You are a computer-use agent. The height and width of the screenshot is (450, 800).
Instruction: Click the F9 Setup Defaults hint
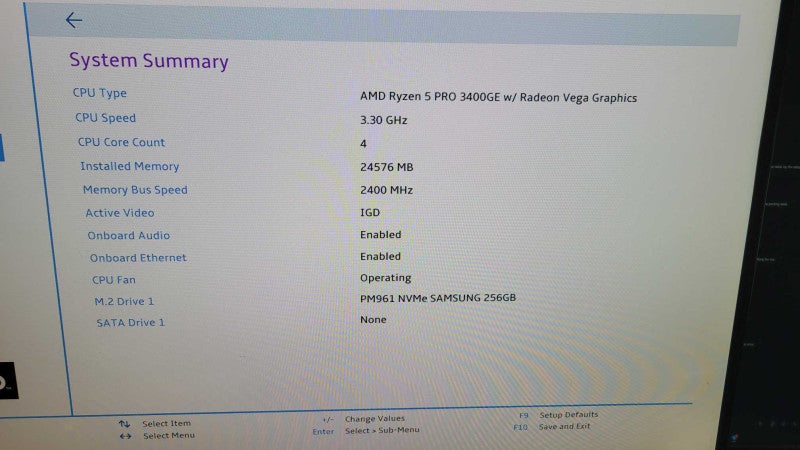click(x=559, y=415)
